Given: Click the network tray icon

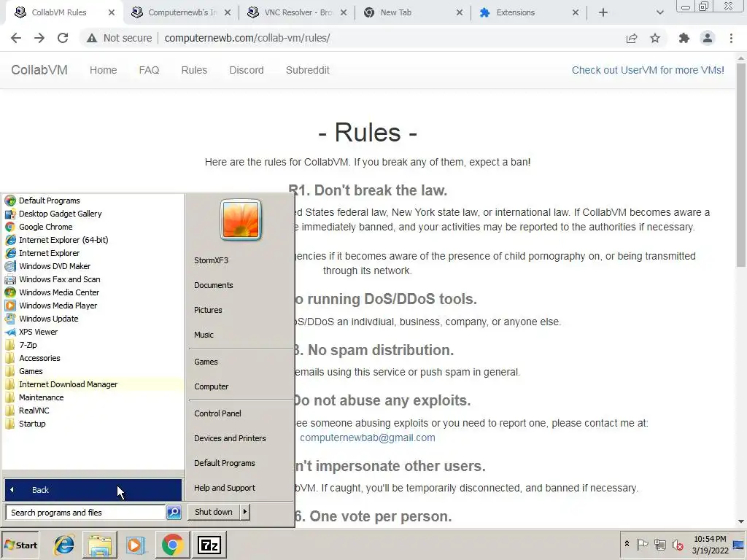Looking at the screenshot, I should click(659, 544).
